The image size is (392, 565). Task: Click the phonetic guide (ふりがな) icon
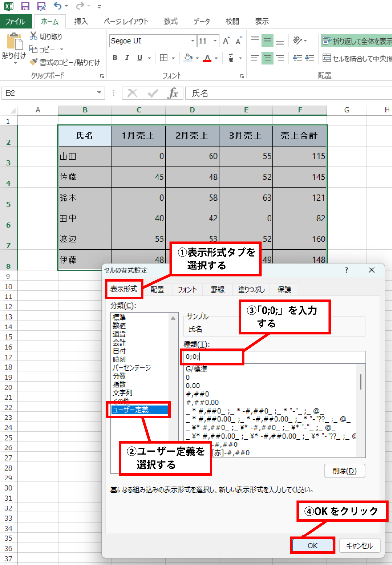pyautogui.click(x=231, y=58)
